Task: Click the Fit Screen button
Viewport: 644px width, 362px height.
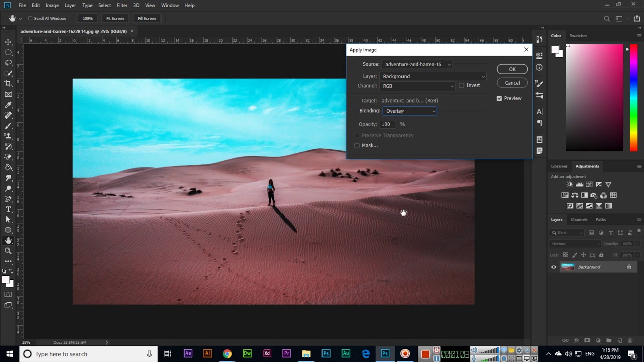Action: (x=115, y=19)
